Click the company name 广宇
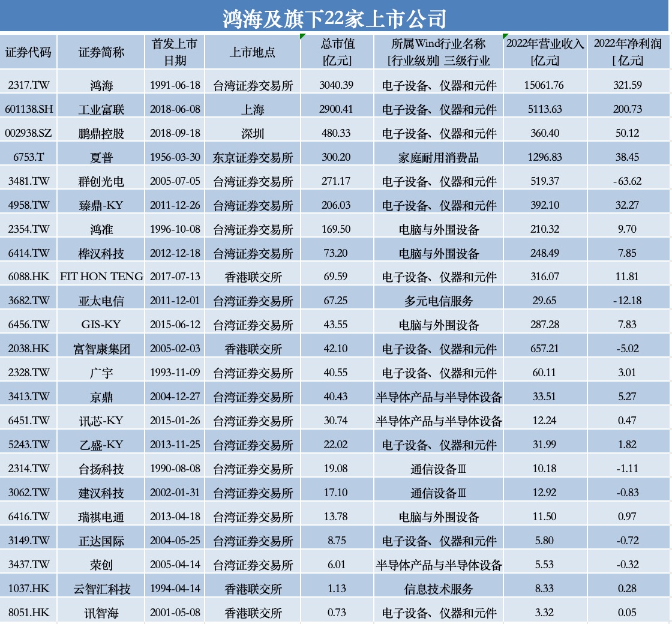Viewport: 672px width, 624px height. [101, 373]
